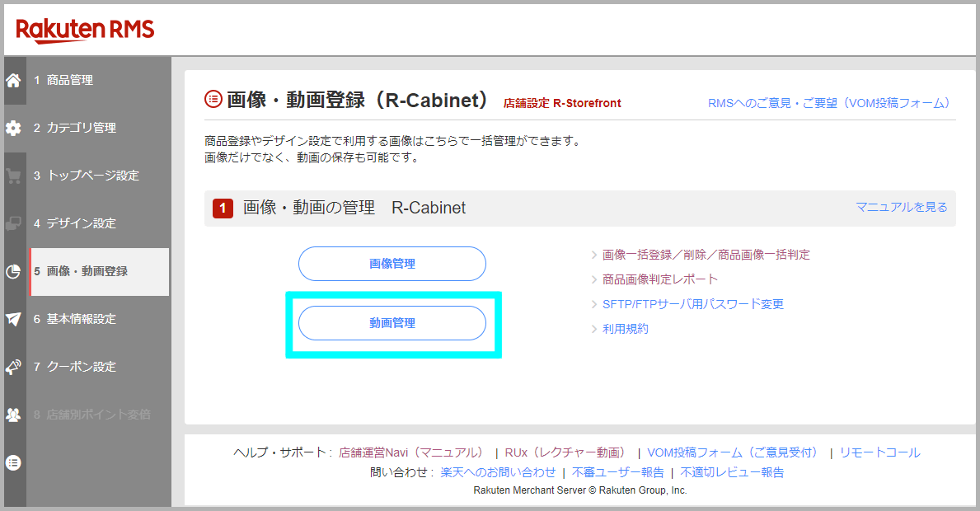Click 楽天へのお問い合わせ in footer
The image size is (980, 511).
pyautogui.click(x=498, y=473)
